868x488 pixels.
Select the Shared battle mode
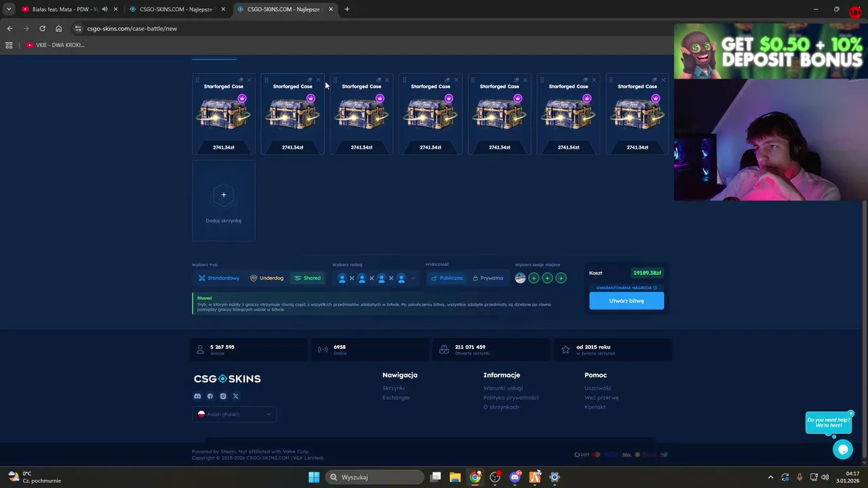tap(307, 278)
